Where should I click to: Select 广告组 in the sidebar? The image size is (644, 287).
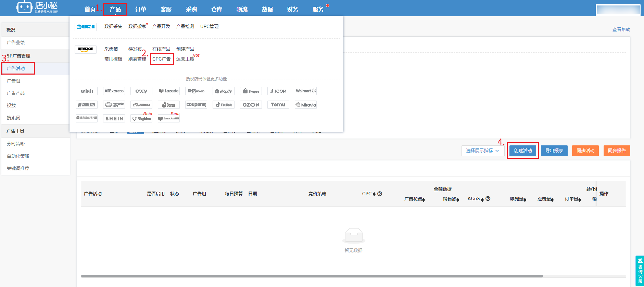pyautogui.click(x=14, y=81)
